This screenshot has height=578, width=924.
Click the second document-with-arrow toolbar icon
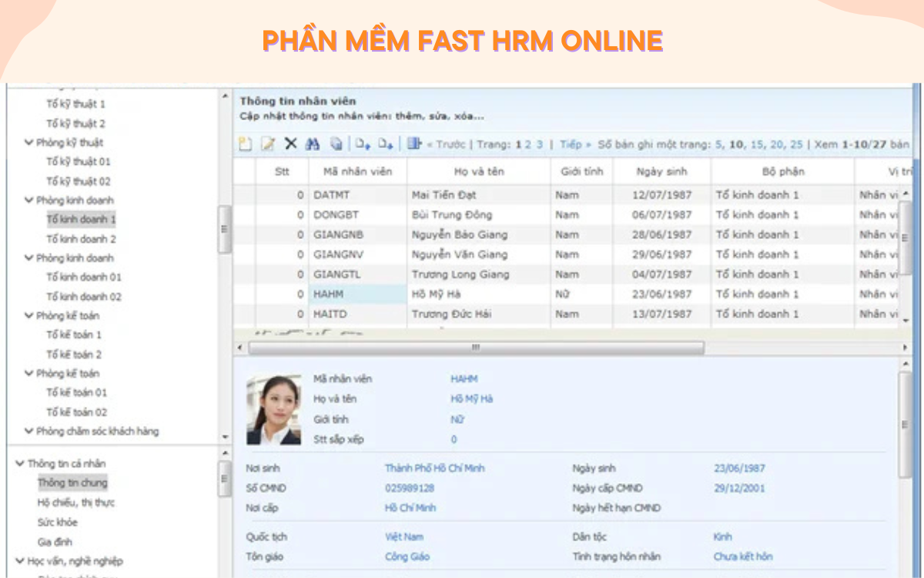pos(386,143)
